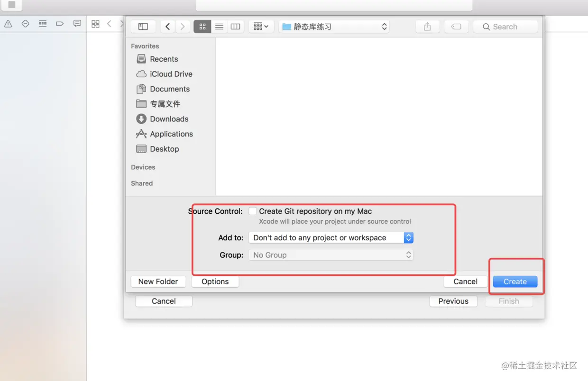Switch to list view
588x381 pixels.
219,27
